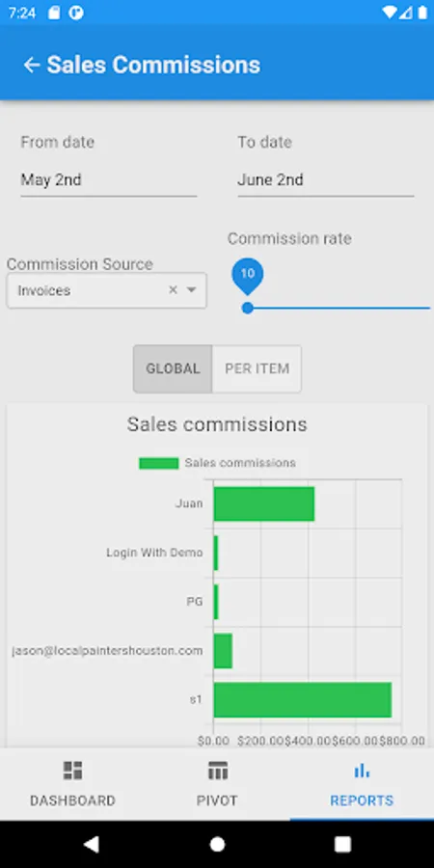Toggle the Sales commissions legend series
434x868 pixels.
coord(218,463)
